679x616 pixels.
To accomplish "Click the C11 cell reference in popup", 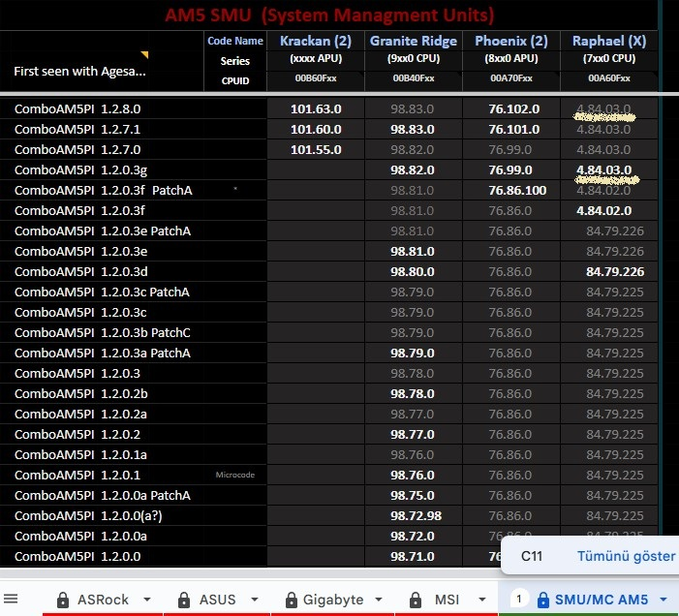I will pyautogui.click(x=532, y=556).
